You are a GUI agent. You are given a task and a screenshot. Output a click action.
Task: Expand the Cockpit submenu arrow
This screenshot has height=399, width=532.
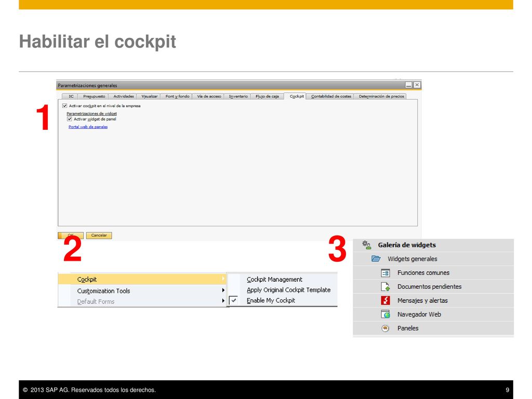click(x=223, y=279)
